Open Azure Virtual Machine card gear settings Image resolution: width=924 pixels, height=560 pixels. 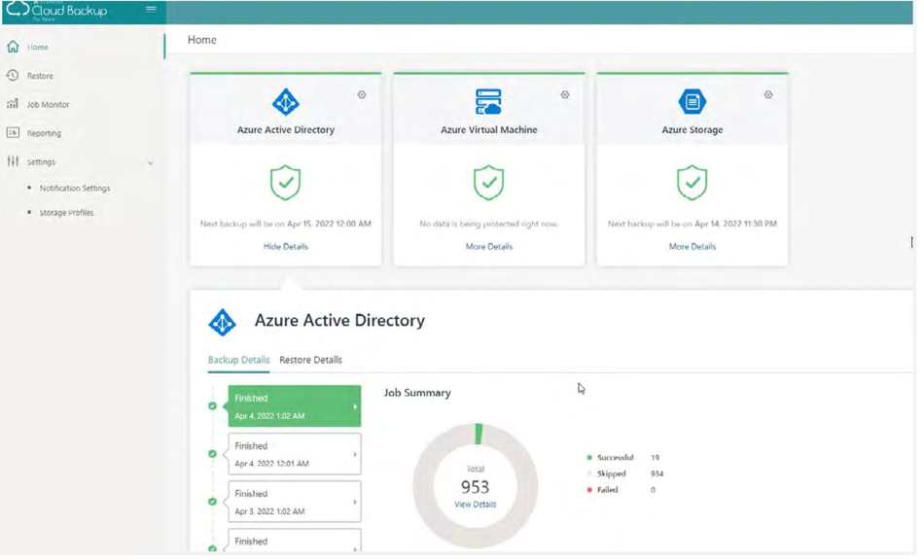pos(567,95)
